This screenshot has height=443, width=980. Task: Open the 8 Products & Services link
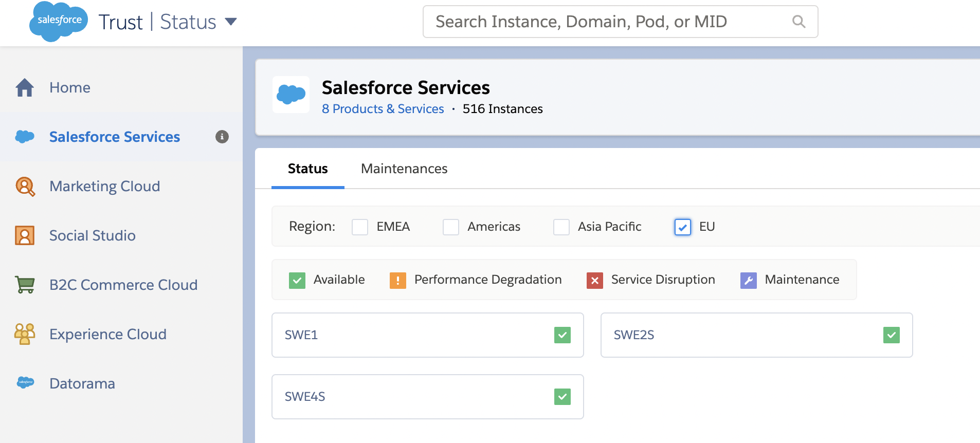(383, 109)
